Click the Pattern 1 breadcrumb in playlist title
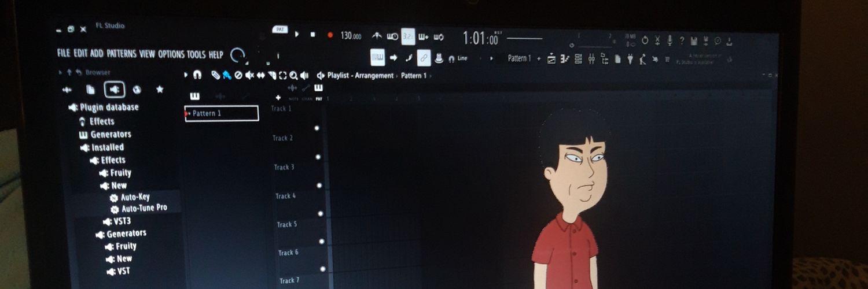Image resolution: width=868 pixels, height=289 pixels. tap(414, 76)
